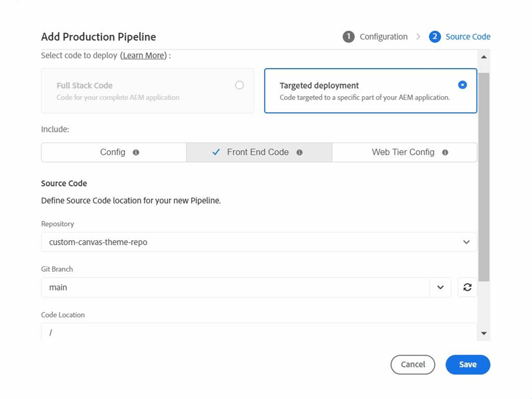This screenshot has width=532, height=399.
Task: Click the Front End Code checkmark icon
Action: [217, 153]
